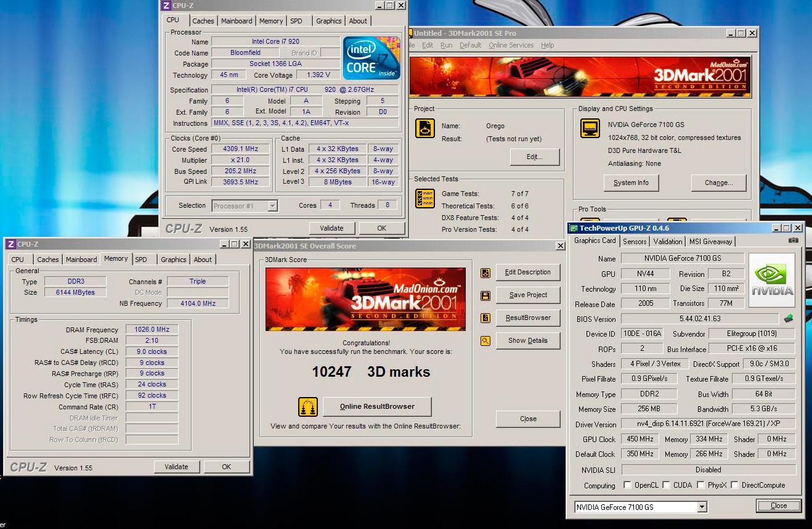The image size is (812, 529).
Task: Open the Validation tab in GPU-Z
Action: (x=668, y=242)
